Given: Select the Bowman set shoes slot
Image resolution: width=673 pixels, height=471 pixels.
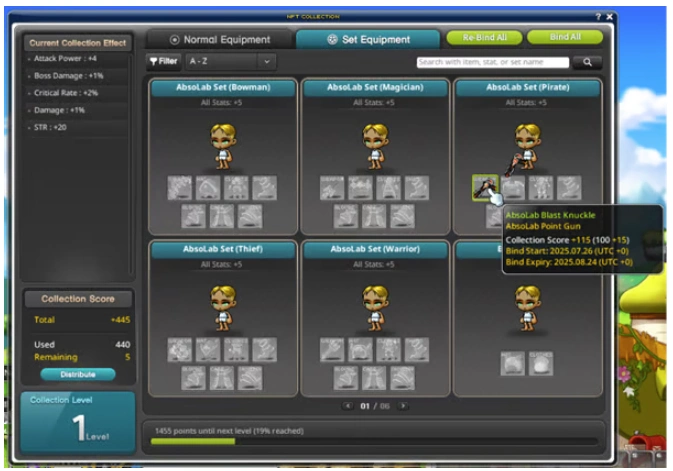Looking at the screenshot, I should [x=264, y=188].
